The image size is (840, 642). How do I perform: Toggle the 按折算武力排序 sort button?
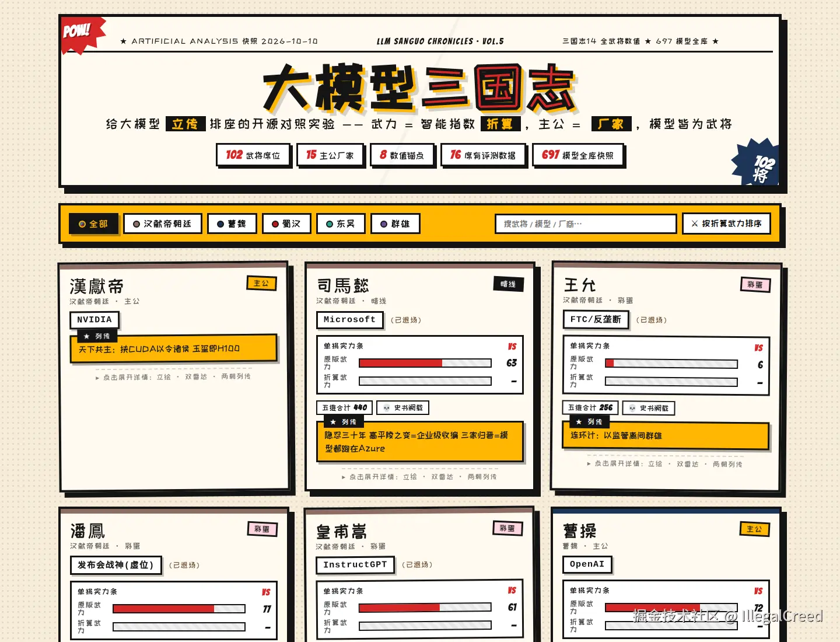tap(726, 224)
